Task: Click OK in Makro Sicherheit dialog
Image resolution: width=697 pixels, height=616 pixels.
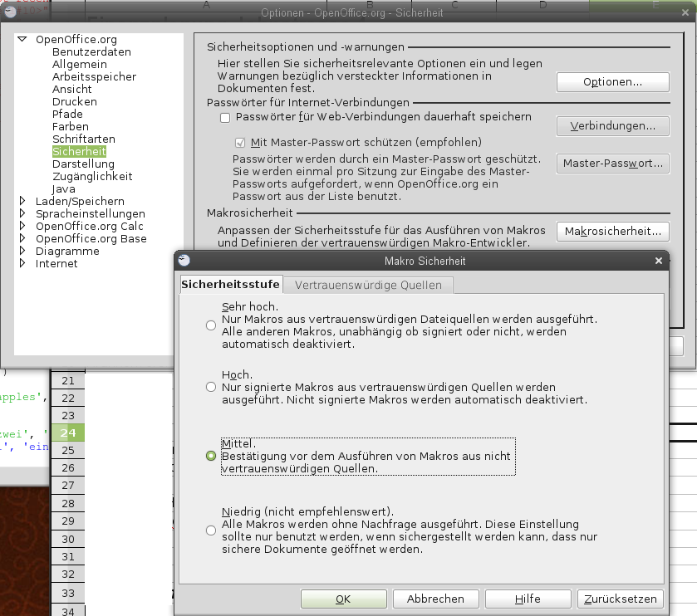Action: pyautogui.click(x=342, y=599)
